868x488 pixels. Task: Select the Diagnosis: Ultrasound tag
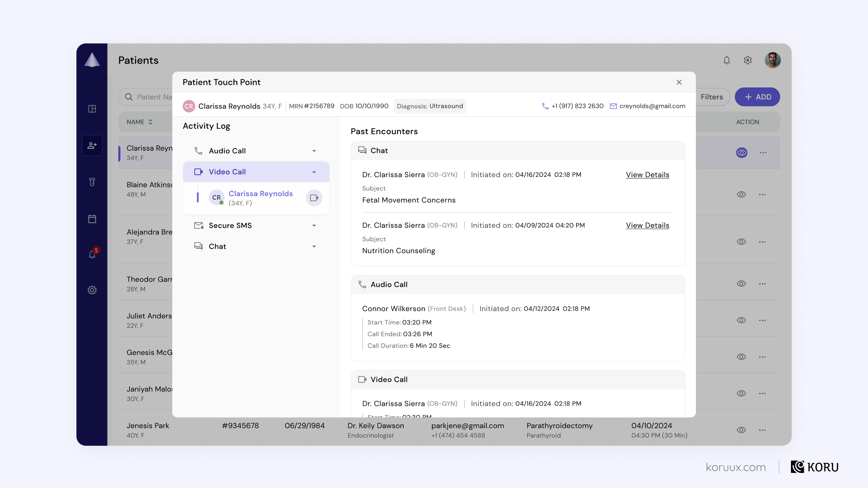430,106
